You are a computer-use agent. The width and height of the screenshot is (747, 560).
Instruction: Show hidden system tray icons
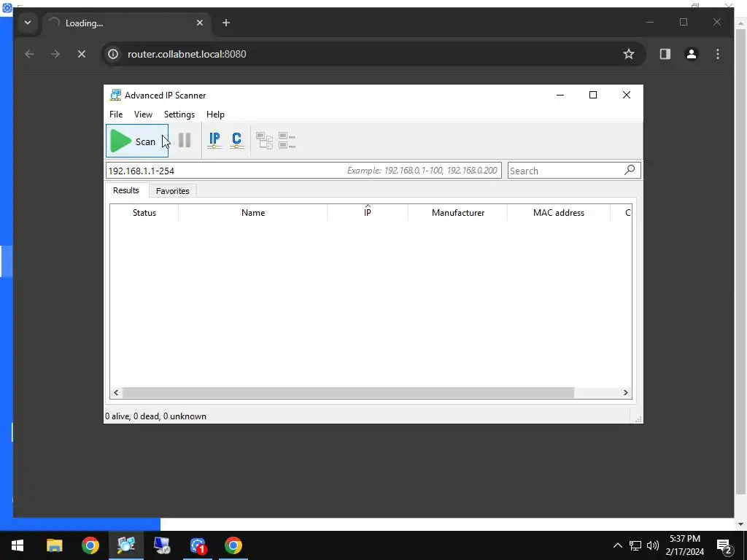(x=617, y=545)
